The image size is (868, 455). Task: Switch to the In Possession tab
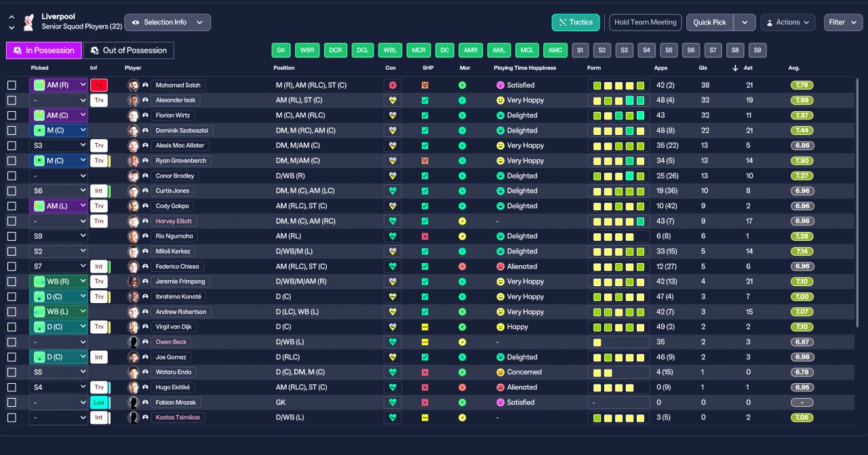pos(44,50)
